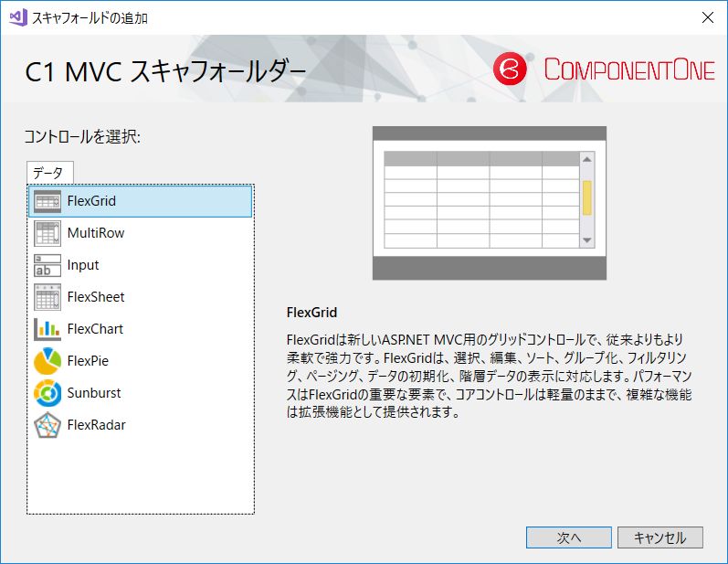This screenshot has width=728, height=564.
Task: Select the FlexGrid list label
Action: coord(91,201)
